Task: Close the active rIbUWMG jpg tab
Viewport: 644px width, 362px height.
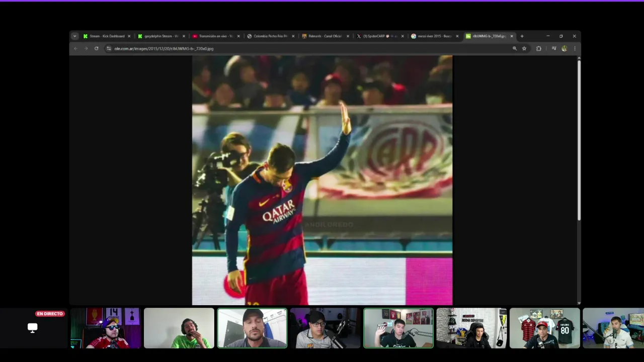Action: point(512,36)
